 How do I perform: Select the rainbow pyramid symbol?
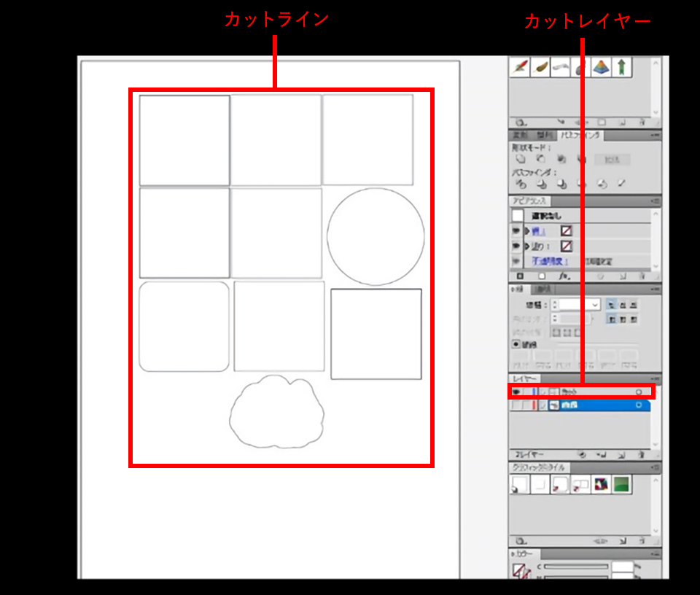(x=602, y=67)
